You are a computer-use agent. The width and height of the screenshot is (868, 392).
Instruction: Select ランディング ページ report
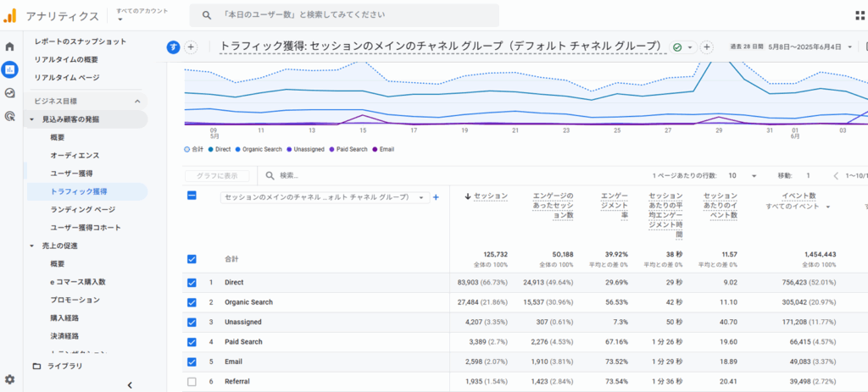click(x=82, y=209)
